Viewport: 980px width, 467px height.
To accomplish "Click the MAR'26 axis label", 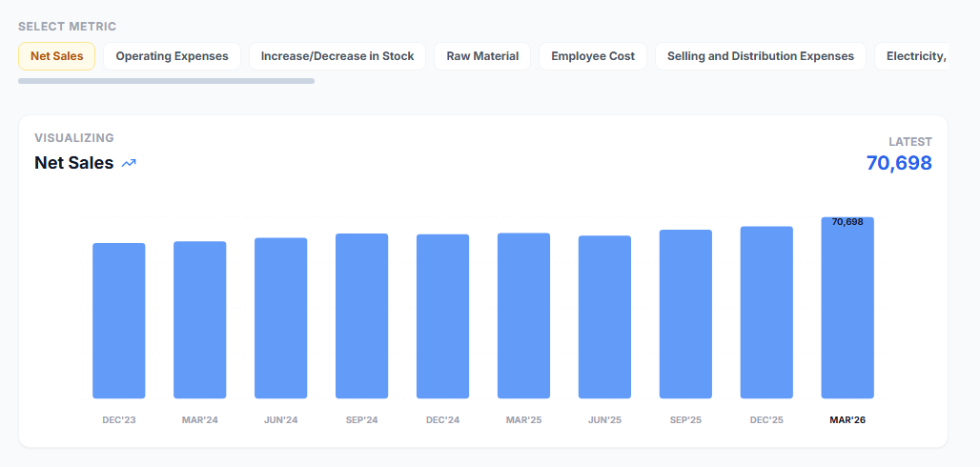I will tap(847, 420).
